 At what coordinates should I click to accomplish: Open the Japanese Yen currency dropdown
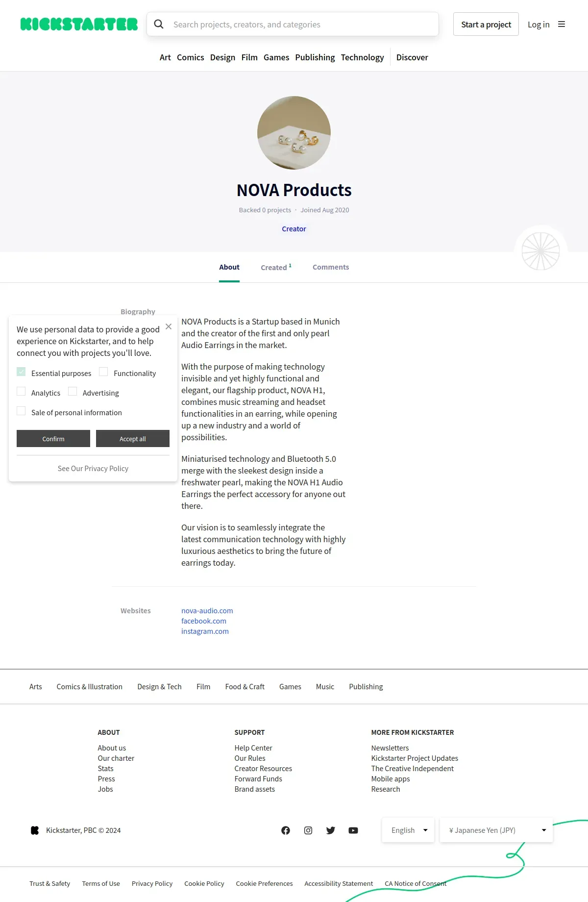(x=496, y=830)
